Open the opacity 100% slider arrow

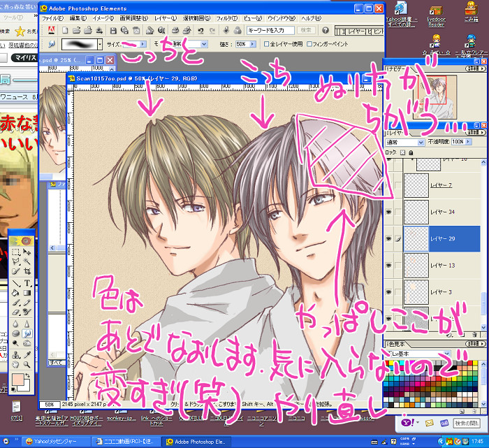[x=467, y=142]
